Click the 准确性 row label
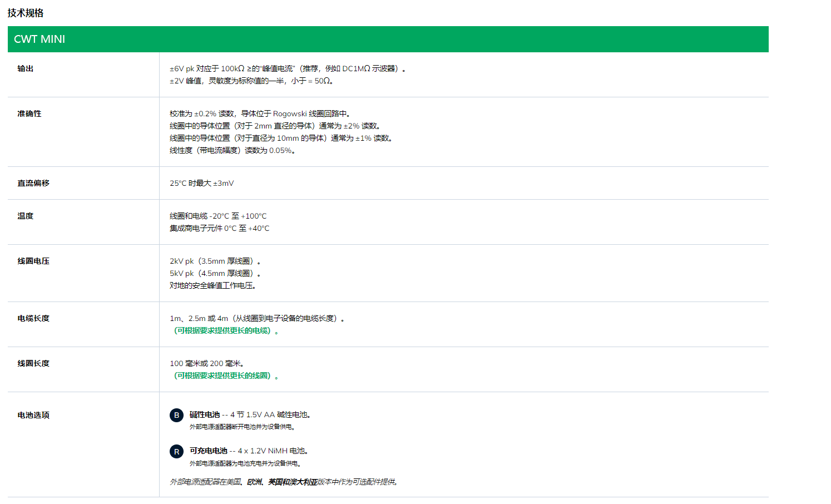Viewport: 831px width, 504px height. pos(29,113)
